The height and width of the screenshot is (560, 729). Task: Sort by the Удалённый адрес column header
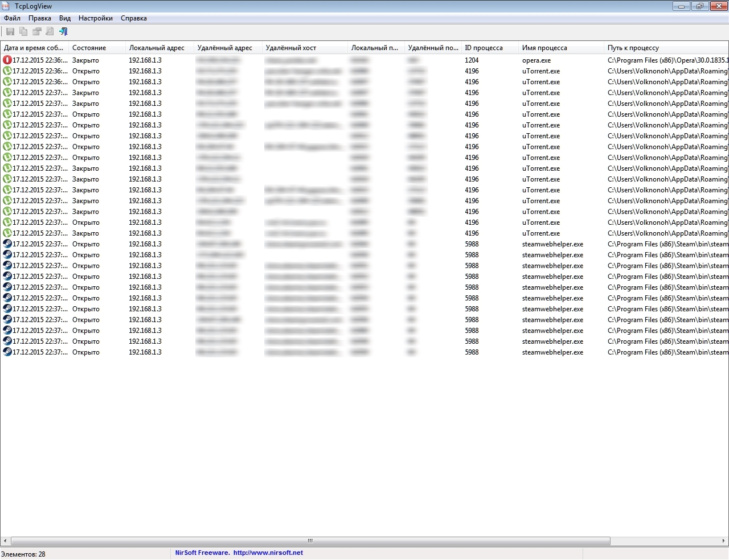[x=228, y=48]
